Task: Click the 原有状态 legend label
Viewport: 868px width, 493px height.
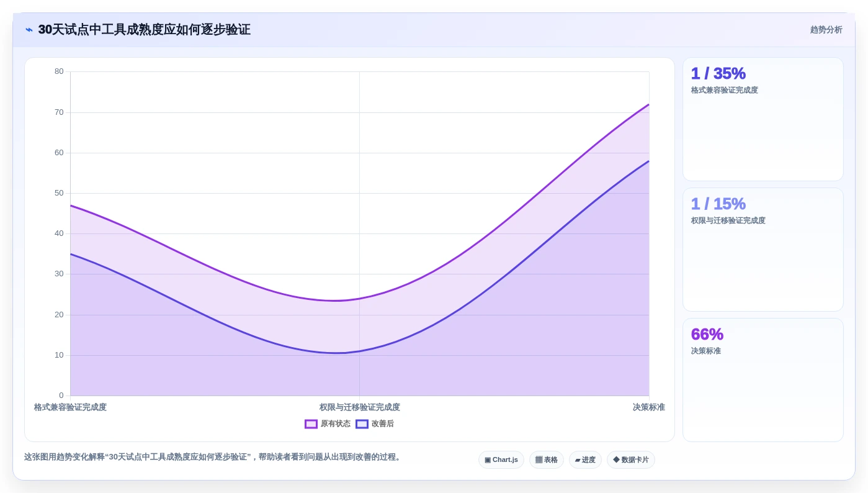Action: 336,424
